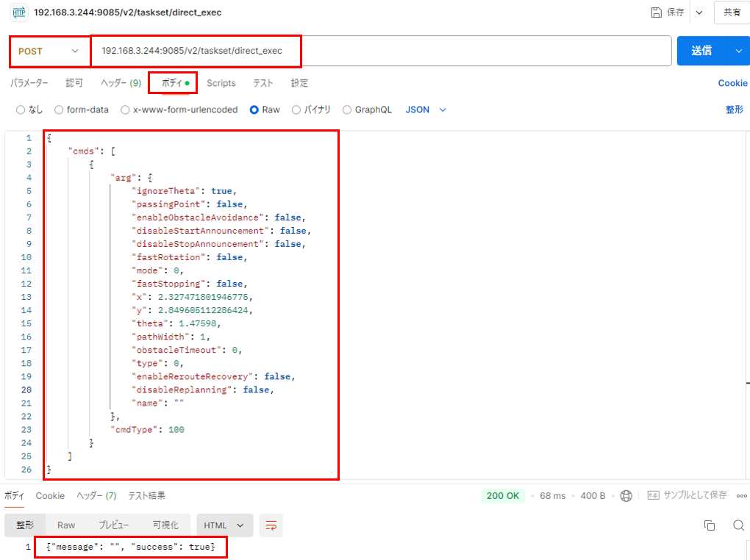Toggle response line wrap icon
The image size is (750, 560).
[x=271, y=525]
